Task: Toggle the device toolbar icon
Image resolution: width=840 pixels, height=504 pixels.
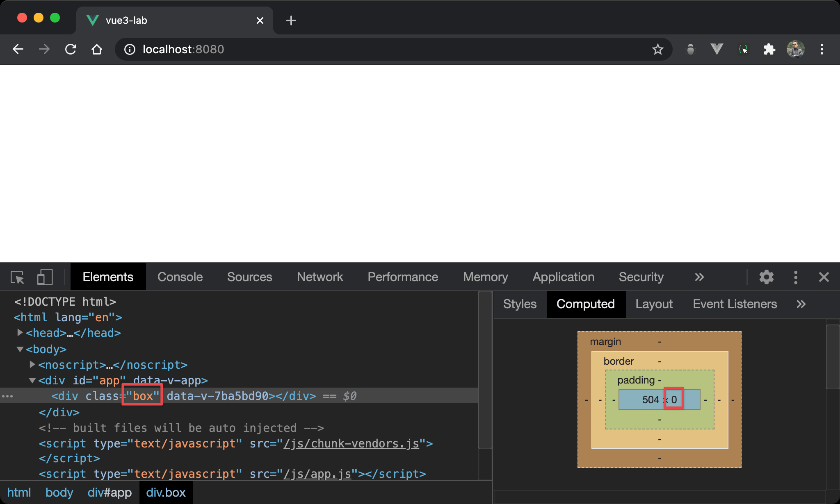Action: pos(45,277)
